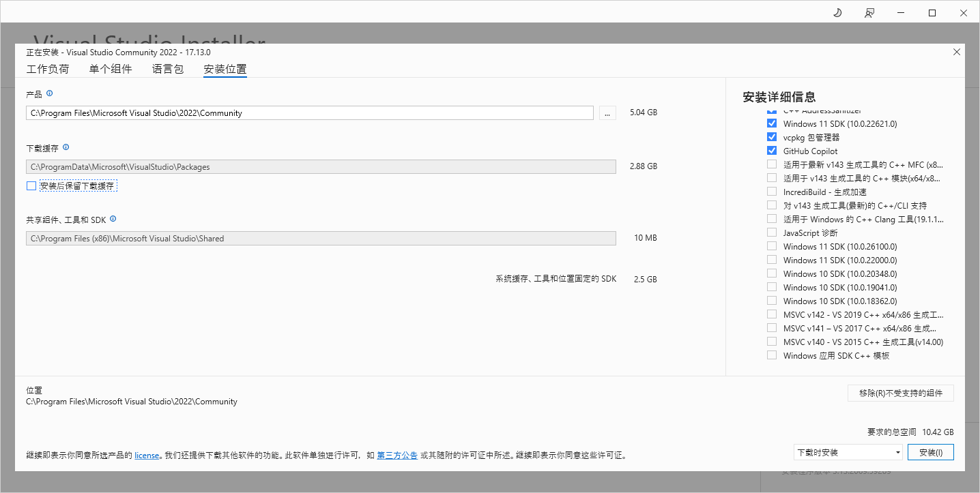Check Windows 应用 SDK C++ 模板

(x=772, y=355)
